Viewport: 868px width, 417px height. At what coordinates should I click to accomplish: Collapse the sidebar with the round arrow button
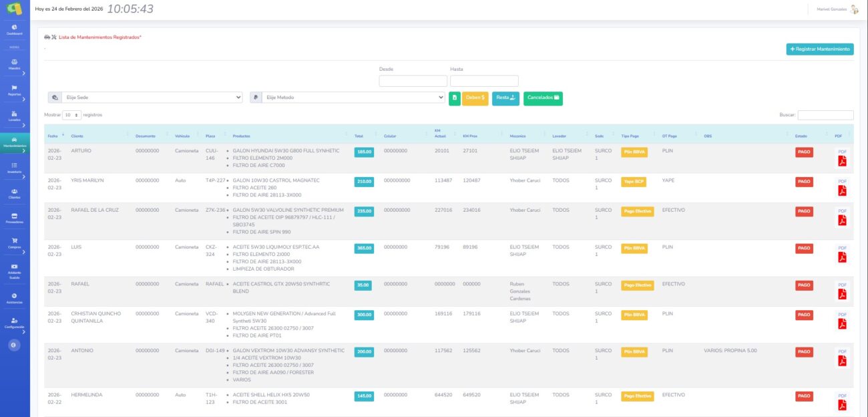tap(15, 345)
